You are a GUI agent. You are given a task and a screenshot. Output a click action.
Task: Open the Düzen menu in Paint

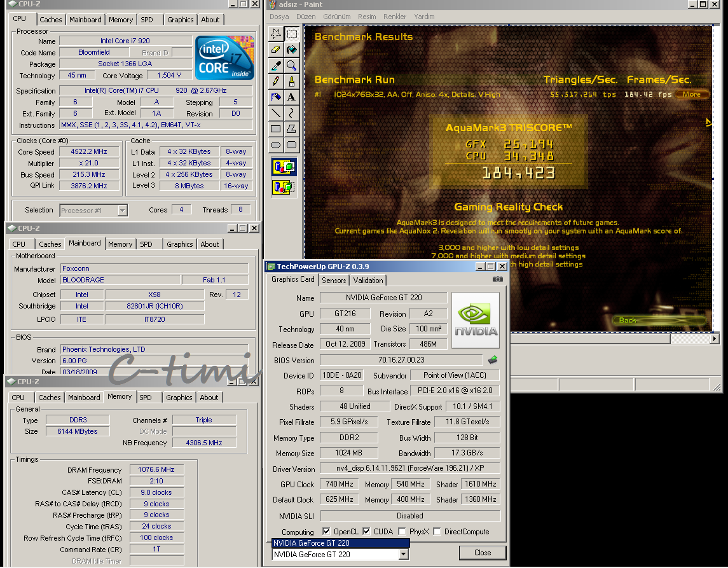[x=306, y=17]
